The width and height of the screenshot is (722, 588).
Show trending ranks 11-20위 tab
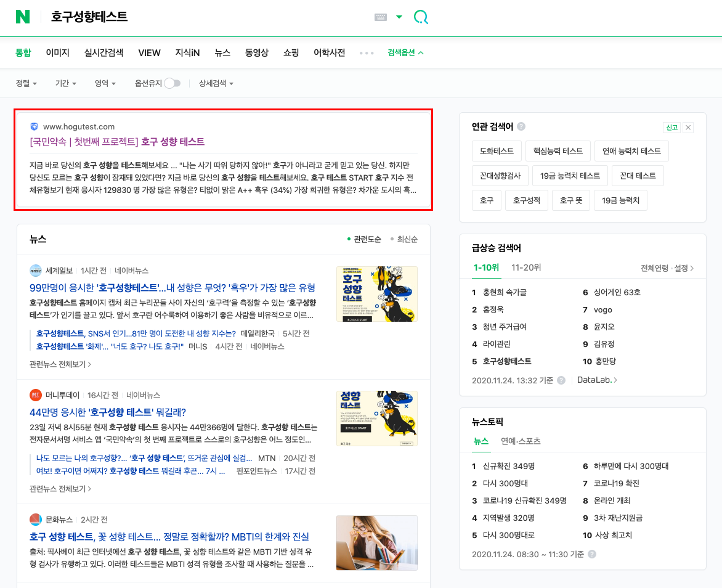[x=526, y=267]
